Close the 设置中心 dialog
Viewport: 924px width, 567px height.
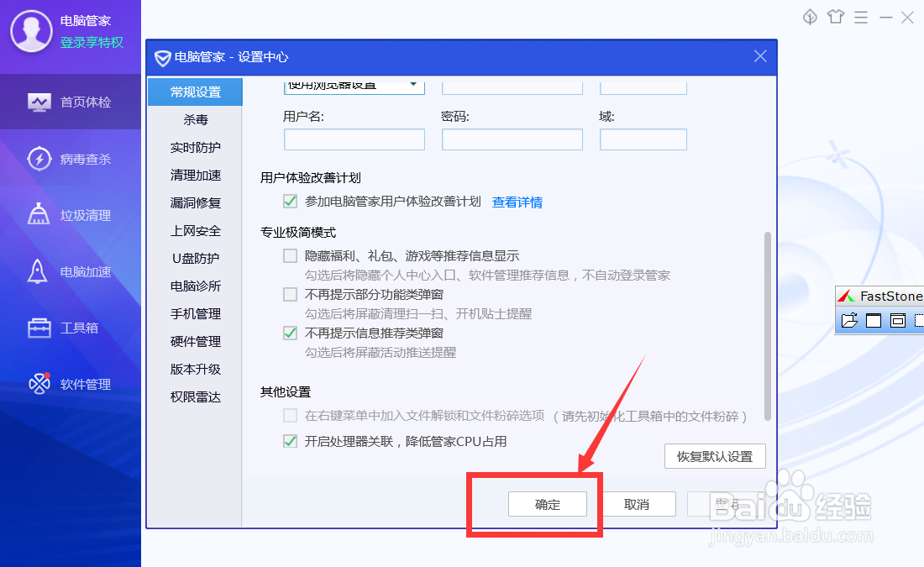[x=760, y=56]
